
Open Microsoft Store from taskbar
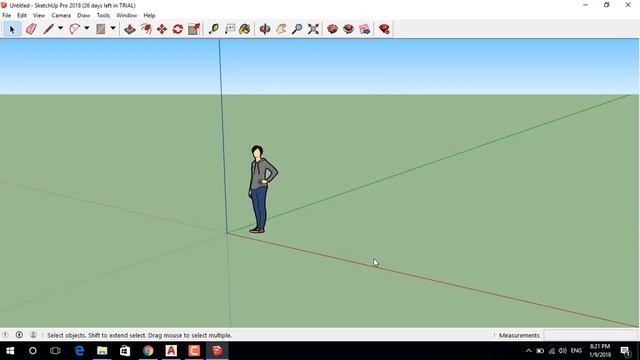pos(125,351)
